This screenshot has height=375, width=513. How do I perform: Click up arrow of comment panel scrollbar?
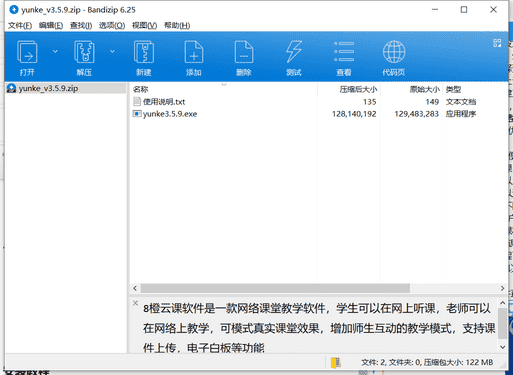503,303
